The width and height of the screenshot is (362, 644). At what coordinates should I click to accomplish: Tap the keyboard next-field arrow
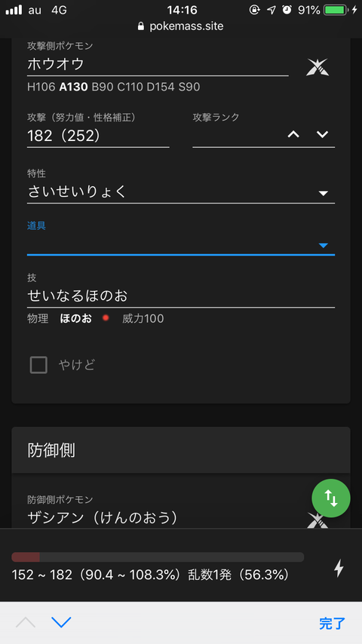(x=61, y=622)
